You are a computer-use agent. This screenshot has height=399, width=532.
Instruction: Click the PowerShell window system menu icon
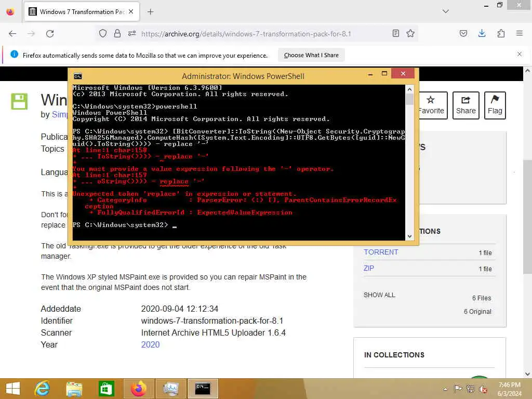tap(78, 76)
